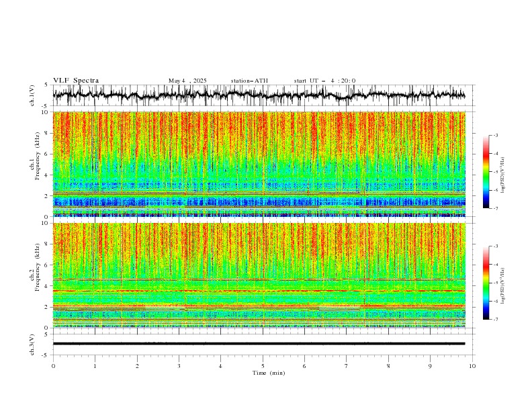
Task: Click the "ch.3(V)" axis label
Action: click(32, 345)
